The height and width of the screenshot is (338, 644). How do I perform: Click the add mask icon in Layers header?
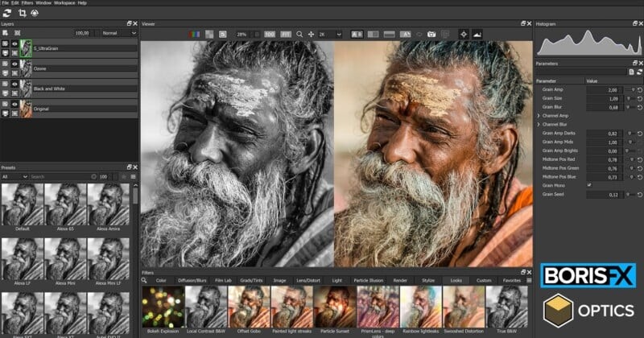point(17,33)
